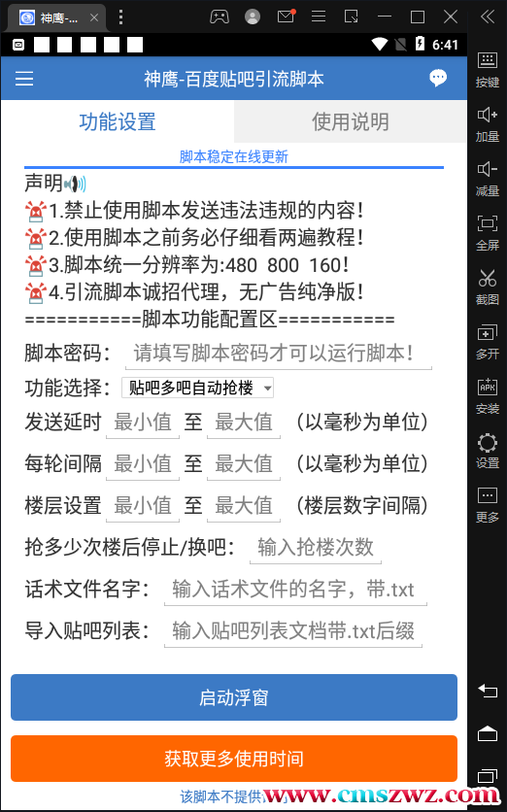Increase volume with 加量 icon
Viewport: 507px width, 812px height.
(488, 122)
